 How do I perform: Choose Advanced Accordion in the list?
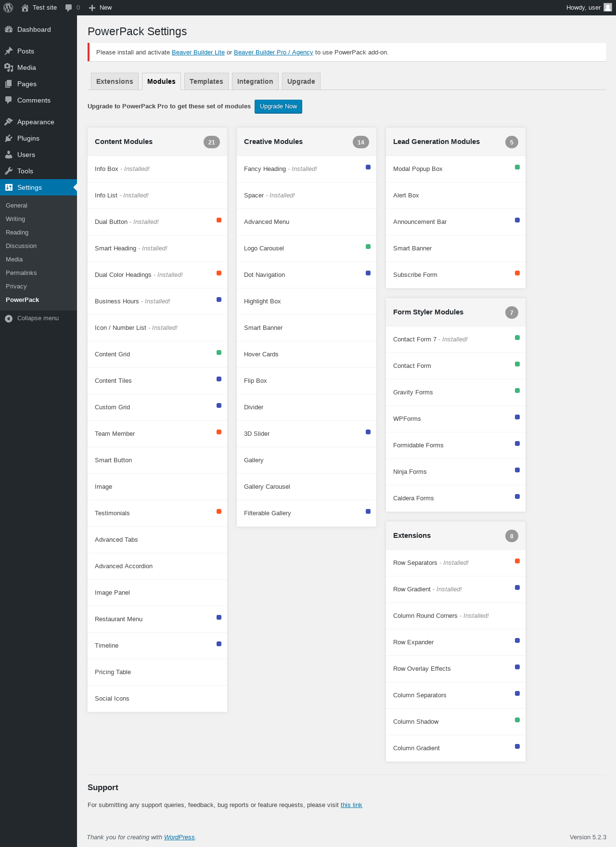pyautogui.click(x=157, y=566)
